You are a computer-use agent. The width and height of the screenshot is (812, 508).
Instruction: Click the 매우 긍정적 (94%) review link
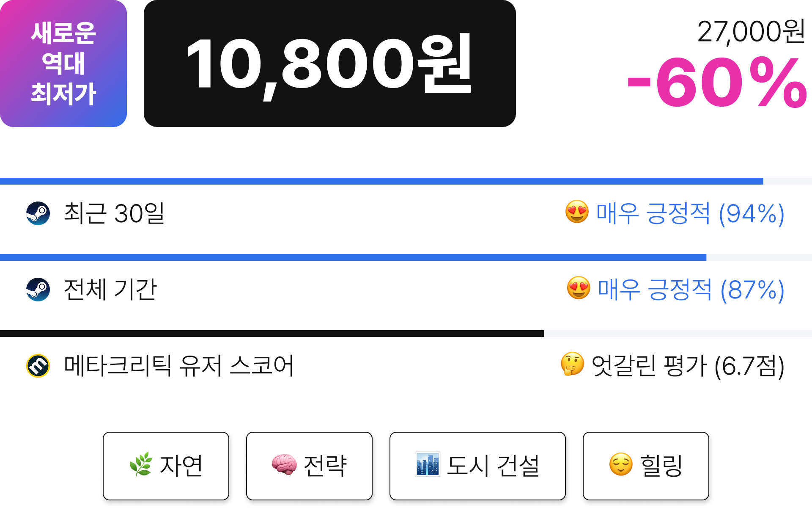(690, 213)
